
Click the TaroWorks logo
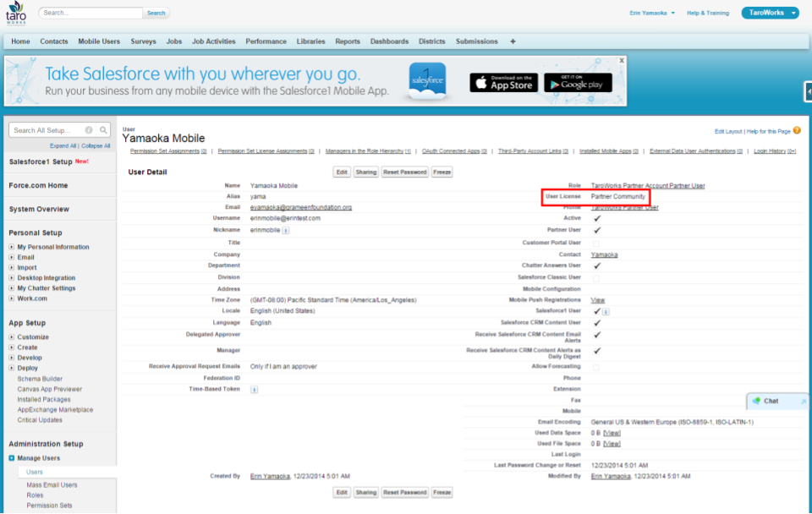pos(15,13)
